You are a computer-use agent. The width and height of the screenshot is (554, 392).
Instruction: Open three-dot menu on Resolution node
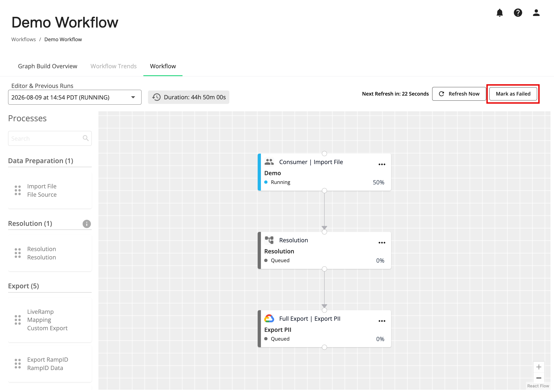382,243
